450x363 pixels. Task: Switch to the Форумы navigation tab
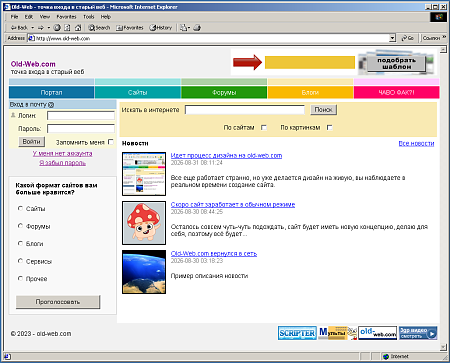(224, 92)
